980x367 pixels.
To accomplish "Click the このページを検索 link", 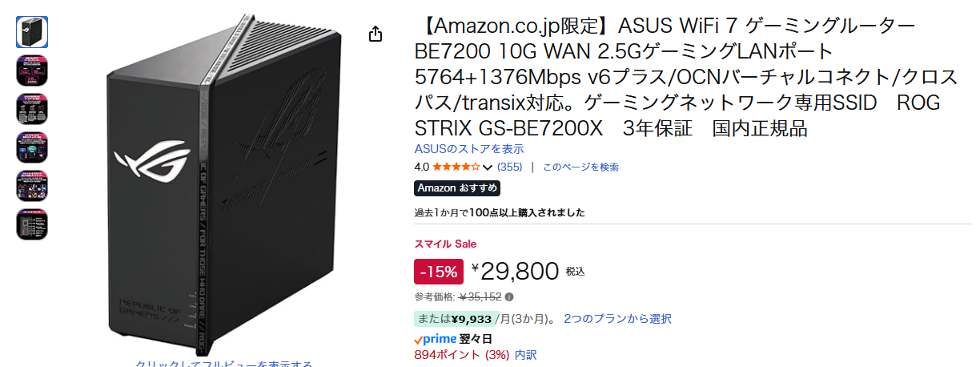I will point(580,167).
